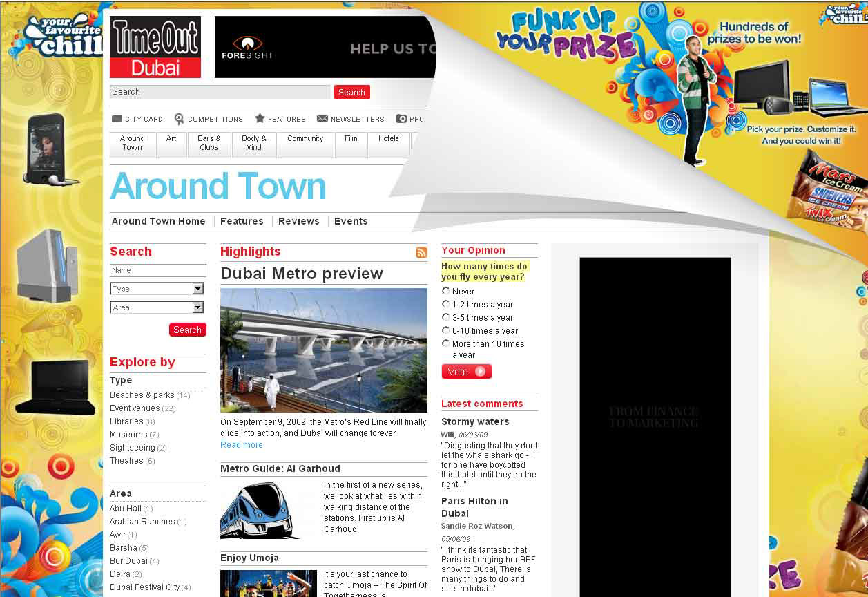Open the Type dropdown in Search panel
Viewport: 868px width, 597px height.
coord(157,289)
